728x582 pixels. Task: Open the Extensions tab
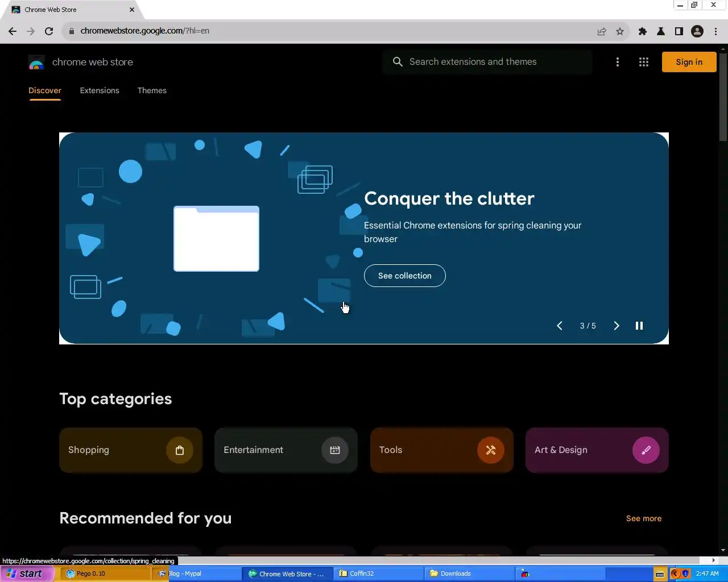[x=100, y=91]
